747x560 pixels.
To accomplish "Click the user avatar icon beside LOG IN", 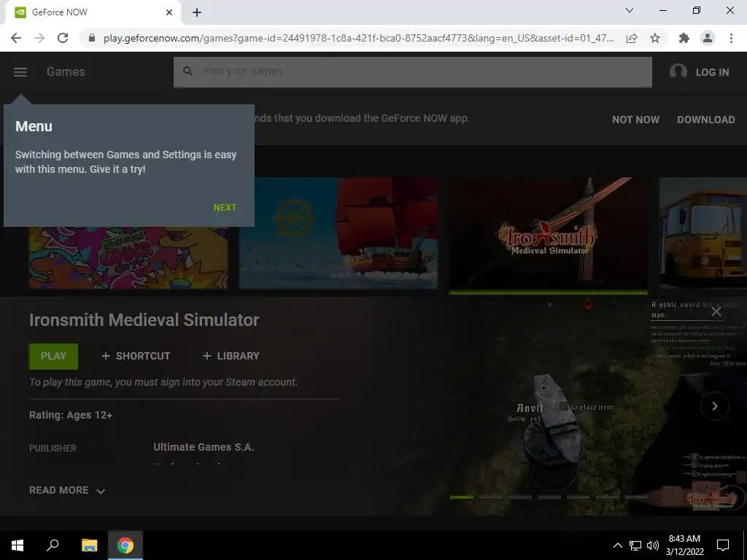I will click(x=678, y=72).
